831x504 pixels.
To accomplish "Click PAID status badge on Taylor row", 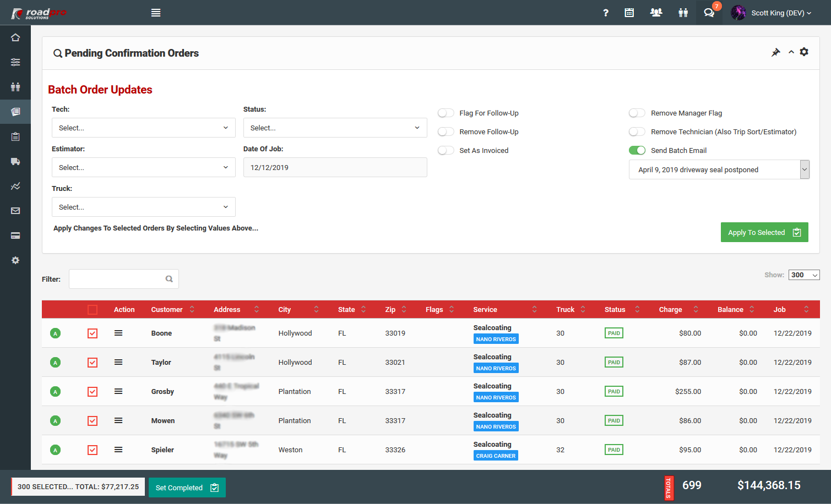I will (614, 363).
